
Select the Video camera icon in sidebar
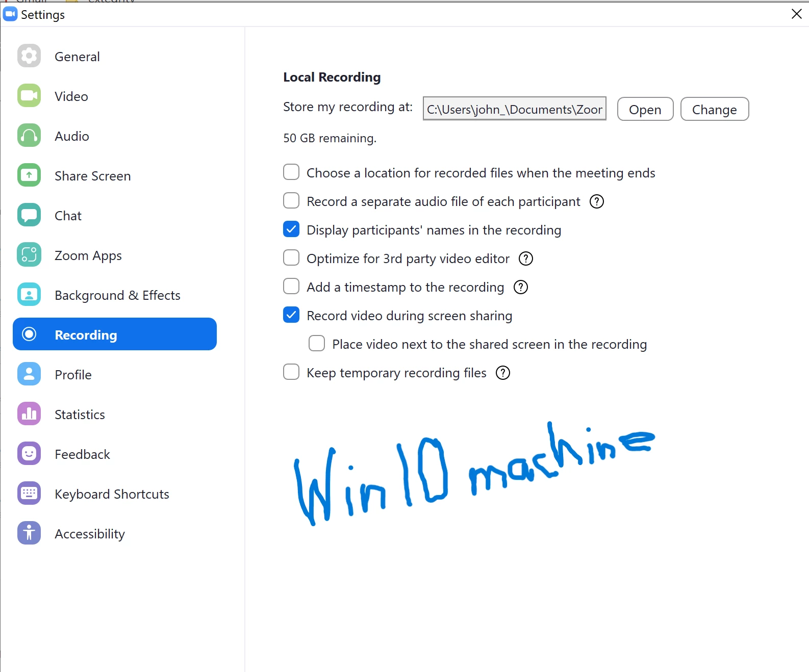(x=29, y=95)
